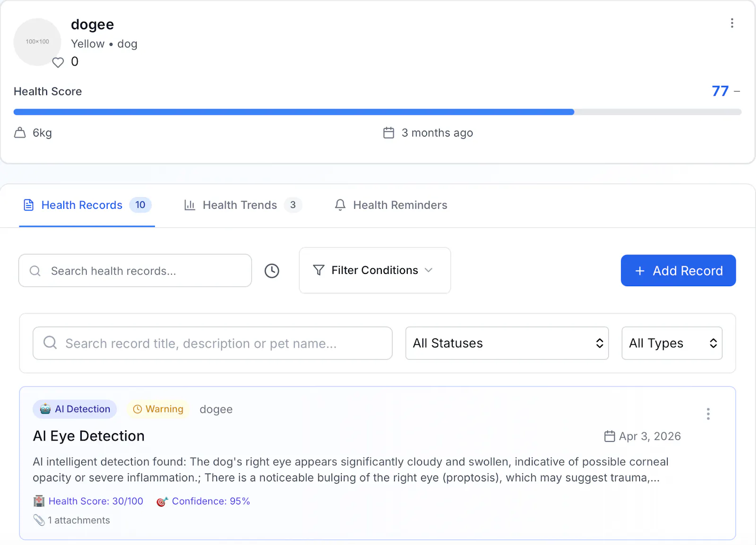Click the dash trend indicator beside score 77
The image size is (756, 545).
coord(737,91)
